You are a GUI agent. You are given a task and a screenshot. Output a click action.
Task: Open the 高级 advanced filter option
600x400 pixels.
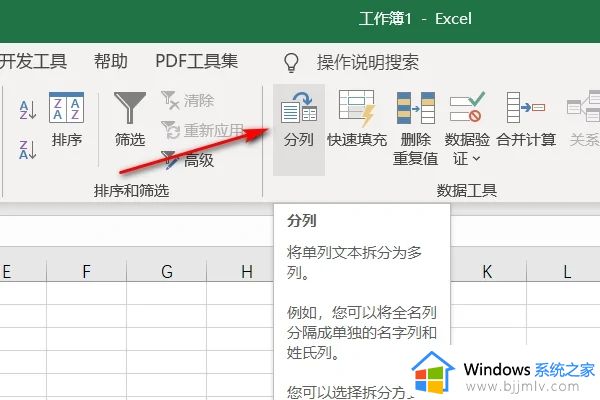[187, 160]
